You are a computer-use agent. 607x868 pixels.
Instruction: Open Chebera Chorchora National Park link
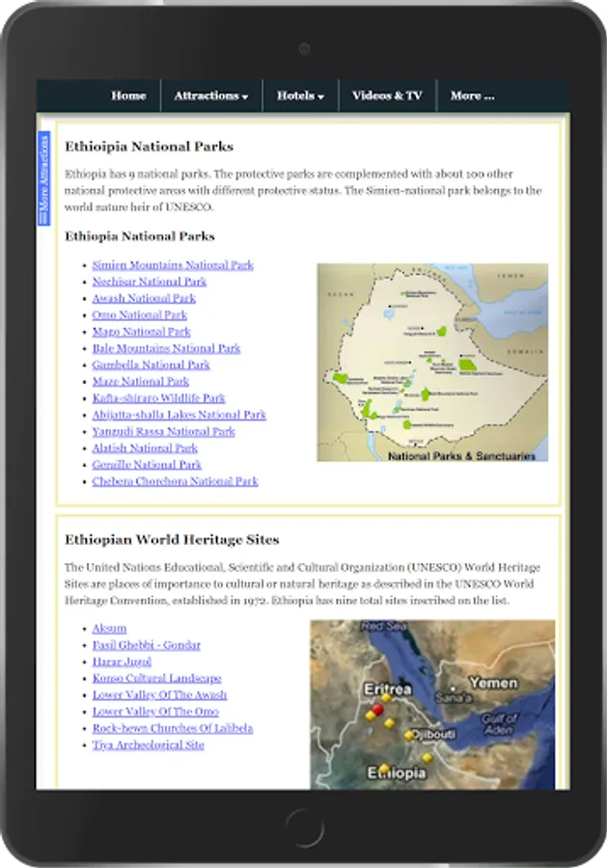coord(175,481)
